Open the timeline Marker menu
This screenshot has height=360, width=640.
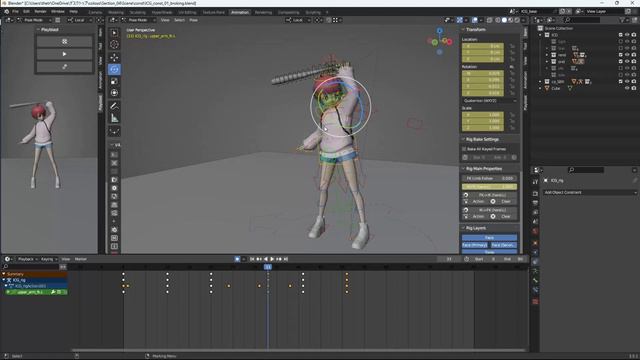(80, 259)
